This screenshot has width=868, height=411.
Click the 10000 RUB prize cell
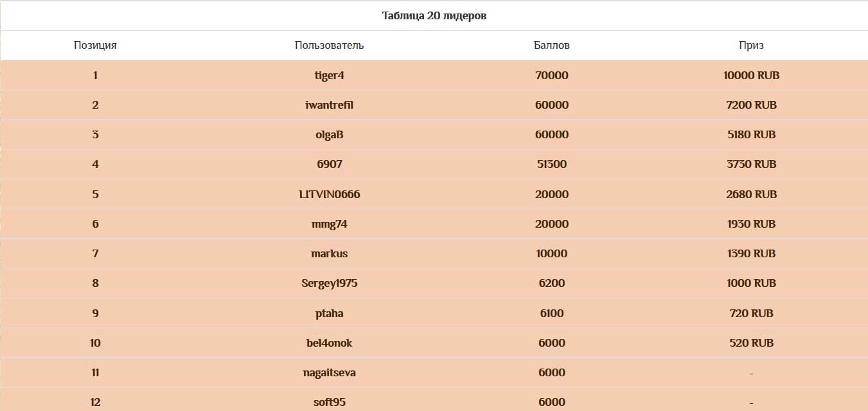click(x=751, y=75)
